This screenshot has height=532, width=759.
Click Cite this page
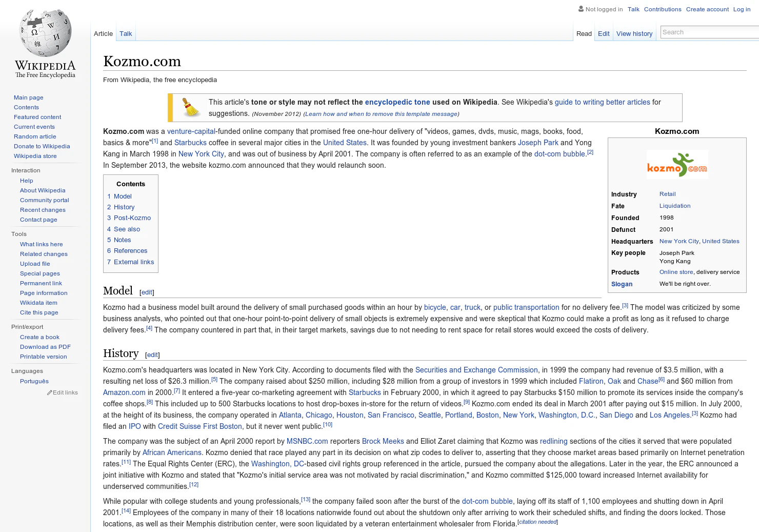pyautogui.click(x=39, y=312)
